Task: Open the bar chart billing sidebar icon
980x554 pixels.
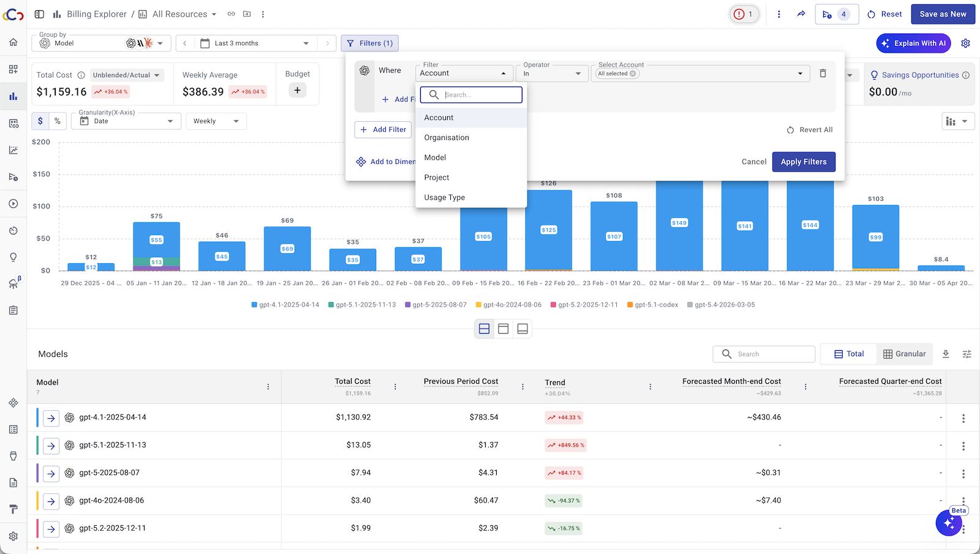Action: point(13,96)
